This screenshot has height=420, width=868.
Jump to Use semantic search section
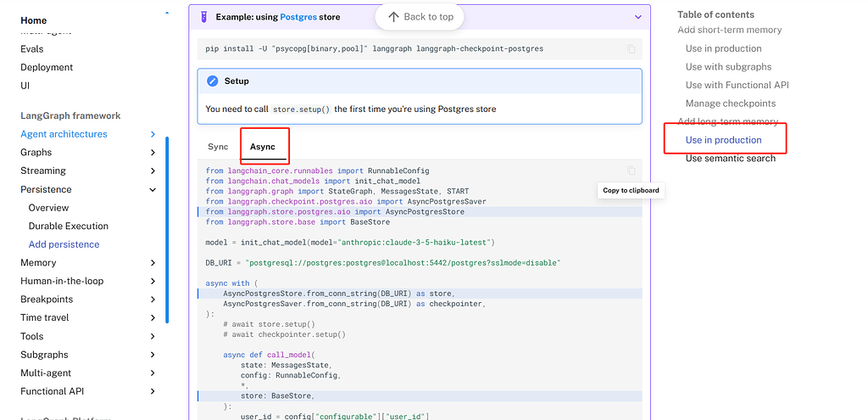(731, 159)
